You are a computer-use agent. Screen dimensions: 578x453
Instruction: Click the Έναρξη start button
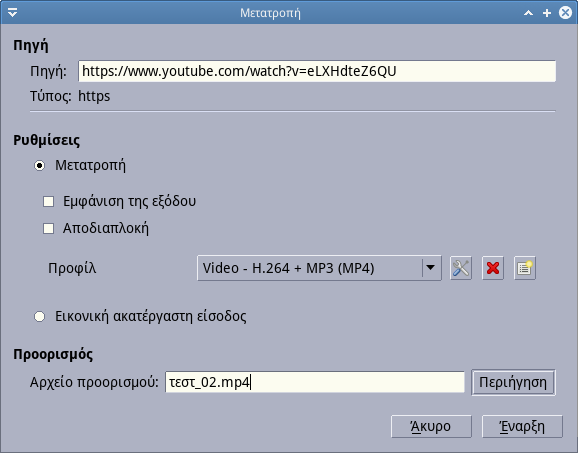pyautogui.click(x=522, y=426)
